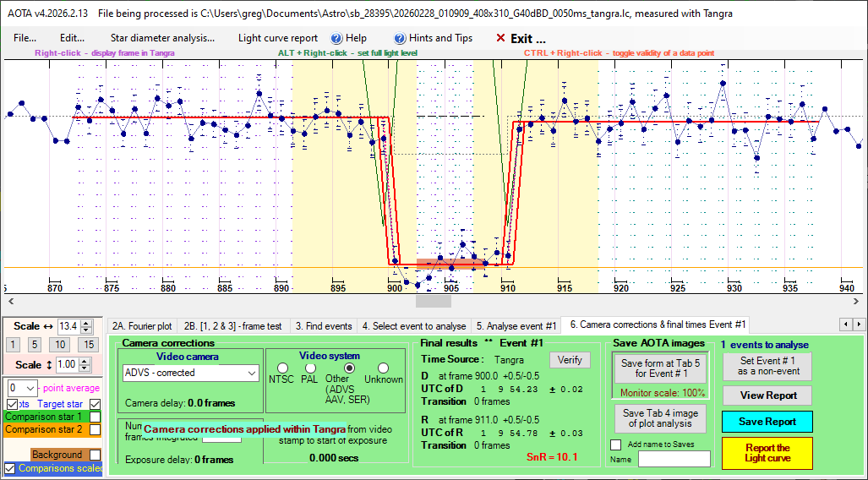Enable the Comparison star 1 checkbox

96,417
